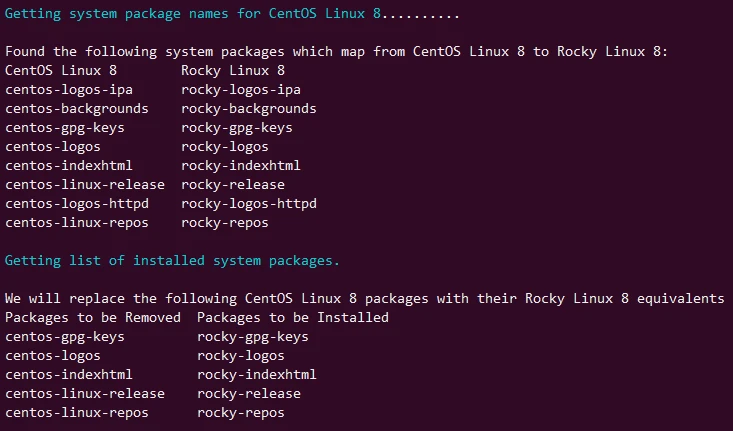Select rocky-gpg-keys under Packages to be Installed

[253, 337]
